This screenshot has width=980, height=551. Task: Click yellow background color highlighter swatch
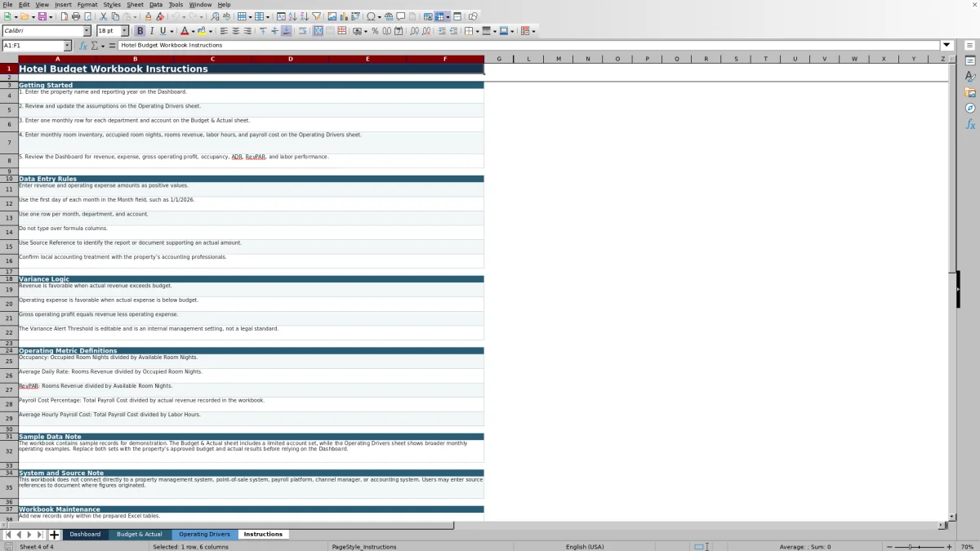202,31
